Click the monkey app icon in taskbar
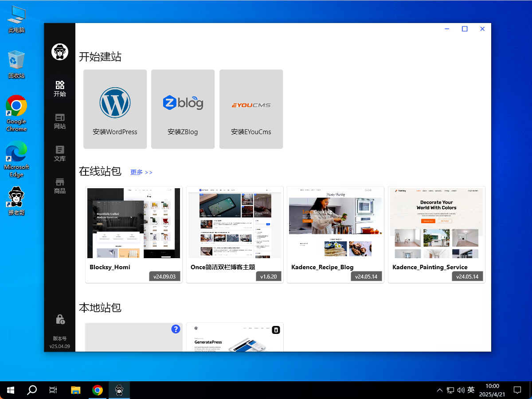Image resolution: width=532 pixels, height=399 pixels. click(119, 390)
